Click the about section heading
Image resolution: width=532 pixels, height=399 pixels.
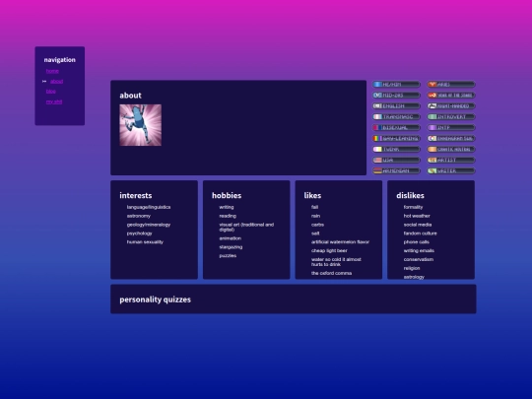[x=130, y=96]
